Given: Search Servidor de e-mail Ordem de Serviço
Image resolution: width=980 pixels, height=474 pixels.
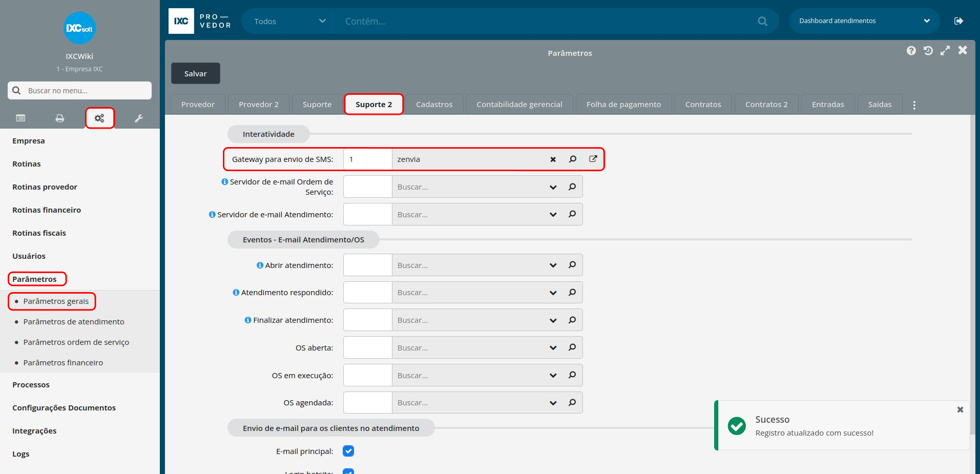Looking at the screenshot, I should click(572, 187).
